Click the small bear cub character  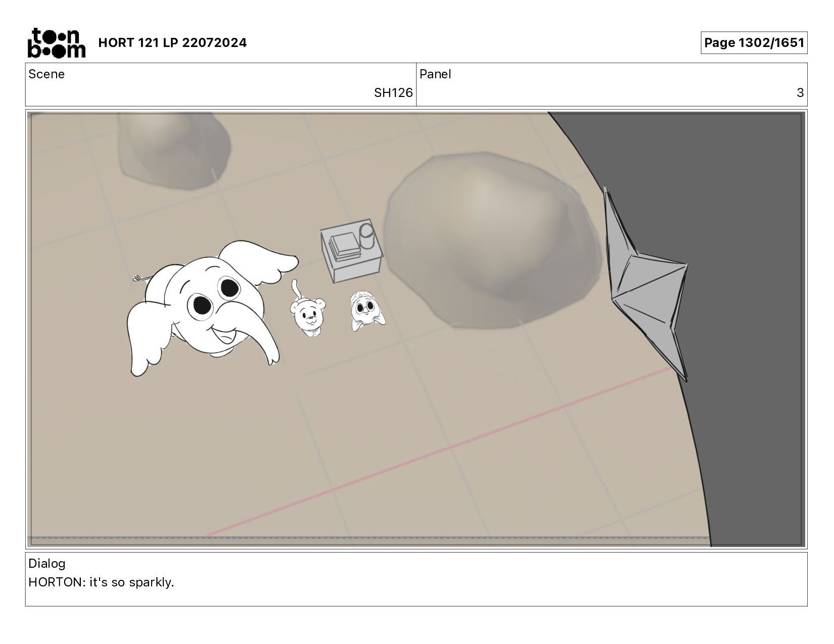pyautogui.click(x=307, y=309)
